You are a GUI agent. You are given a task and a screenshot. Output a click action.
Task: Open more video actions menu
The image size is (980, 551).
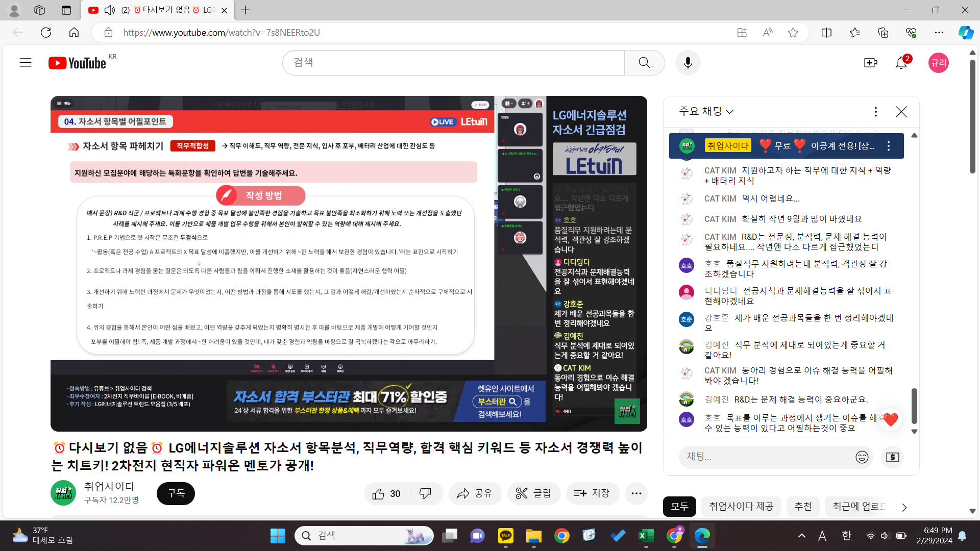636,493
